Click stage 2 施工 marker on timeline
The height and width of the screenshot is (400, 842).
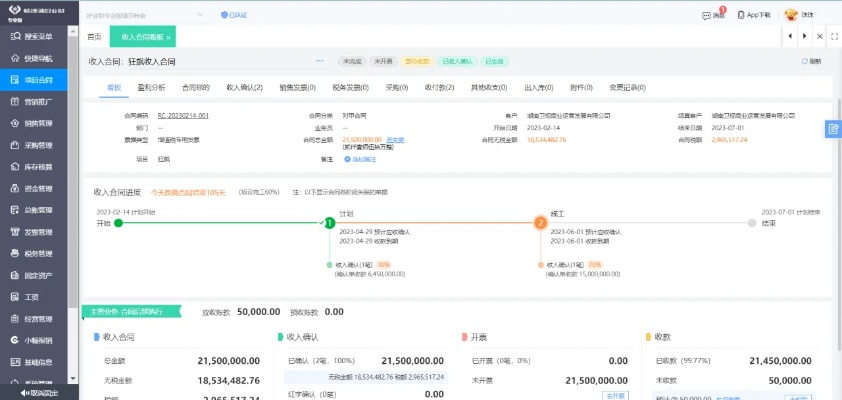(x=540, y=223)
